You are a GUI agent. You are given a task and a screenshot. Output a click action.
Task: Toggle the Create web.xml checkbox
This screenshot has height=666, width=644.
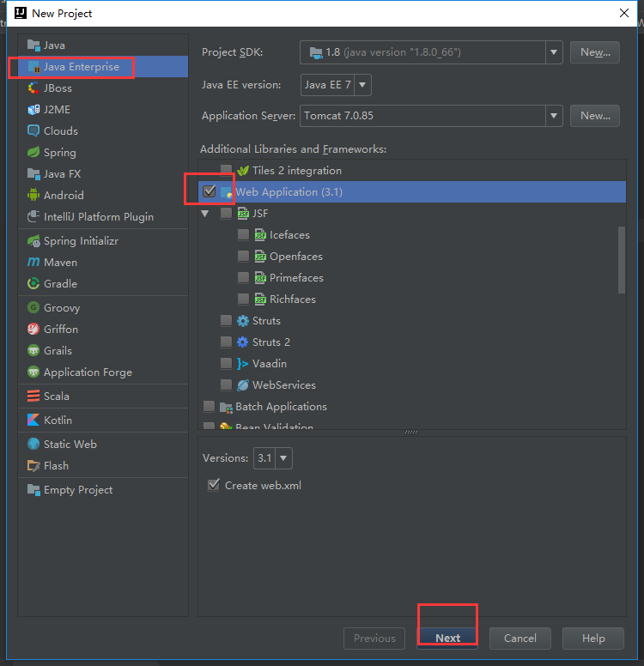pos(214,485)
